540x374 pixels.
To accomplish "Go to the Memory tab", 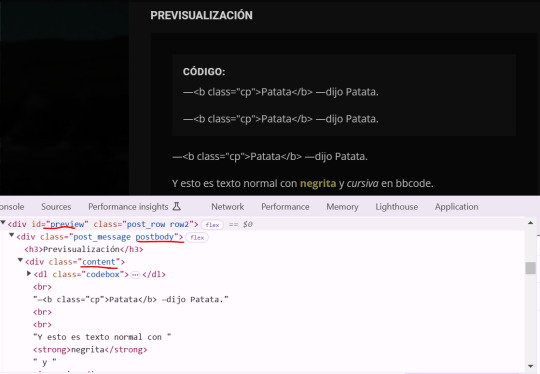I will 342,207.
